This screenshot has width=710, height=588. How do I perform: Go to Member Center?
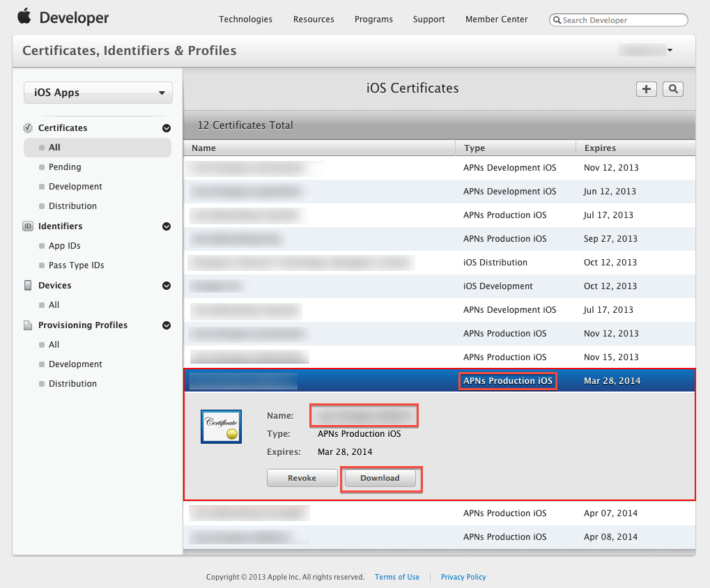[x=496, y=20]
